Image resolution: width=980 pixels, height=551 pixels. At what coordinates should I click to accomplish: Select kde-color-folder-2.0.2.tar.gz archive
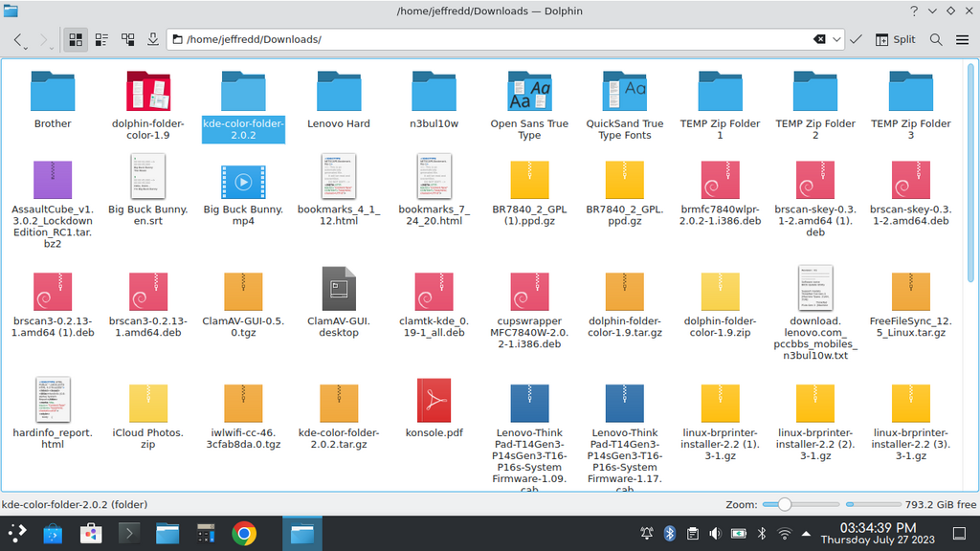339,415
